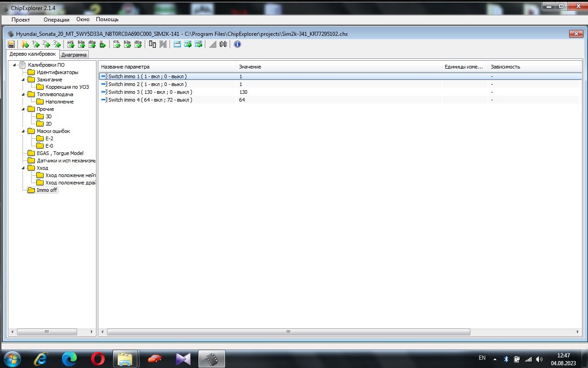Screen dimensions: 588x368
Task: Click the add folder toolbar icon
Action: click(25, 44)
